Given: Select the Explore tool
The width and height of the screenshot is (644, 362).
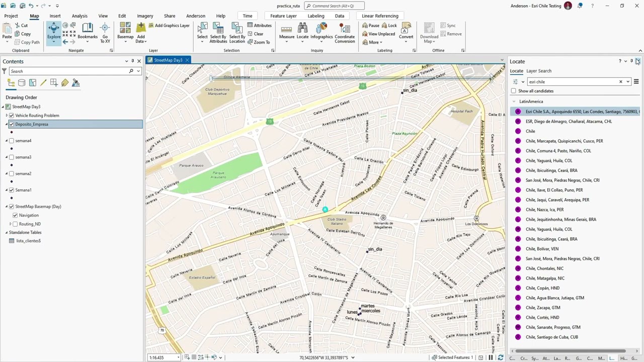Looking at the screenshot, I should point(54,31).
